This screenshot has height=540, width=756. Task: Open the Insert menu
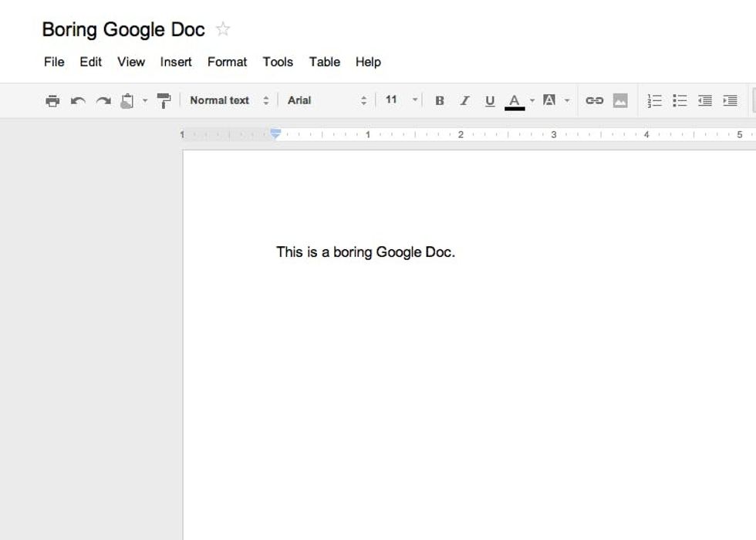[176, 62]
